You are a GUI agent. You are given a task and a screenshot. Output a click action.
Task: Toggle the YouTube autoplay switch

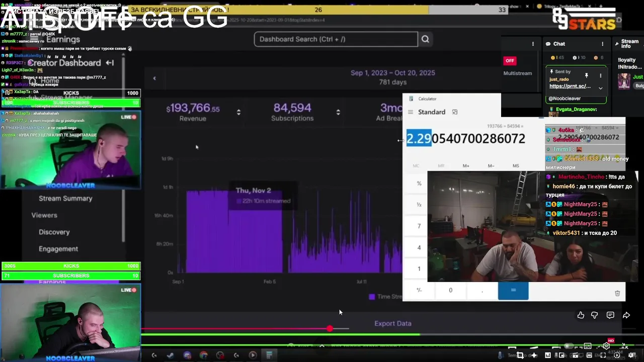click(569, 346)
